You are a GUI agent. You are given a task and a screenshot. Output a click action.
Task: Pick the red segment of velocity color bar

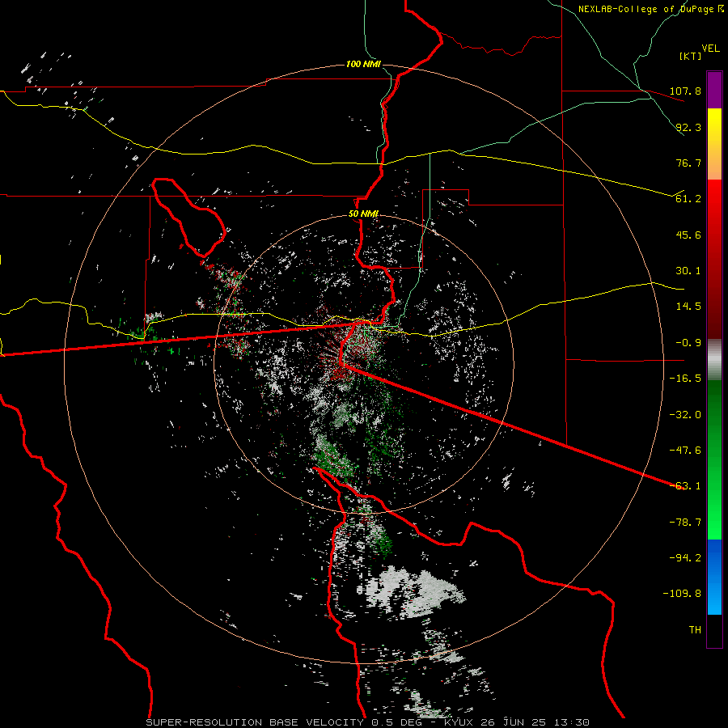click(x=714, y=259)
